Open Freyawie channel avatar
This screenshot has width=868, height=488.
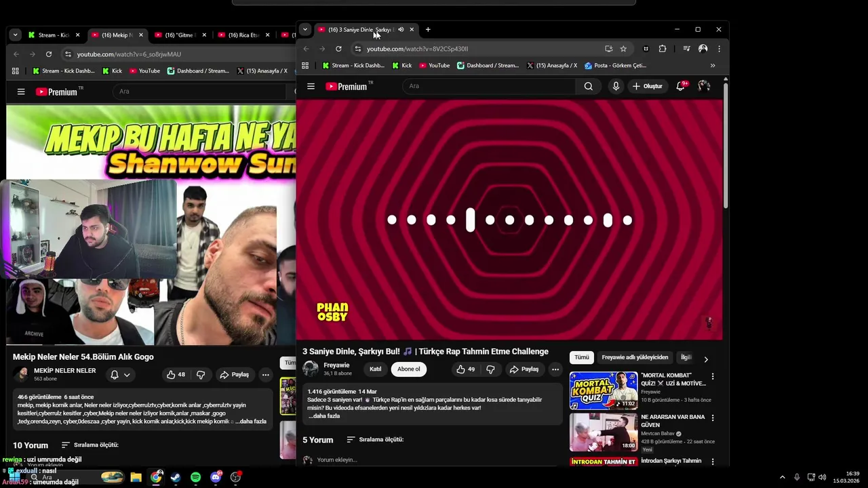coord(311,369)
